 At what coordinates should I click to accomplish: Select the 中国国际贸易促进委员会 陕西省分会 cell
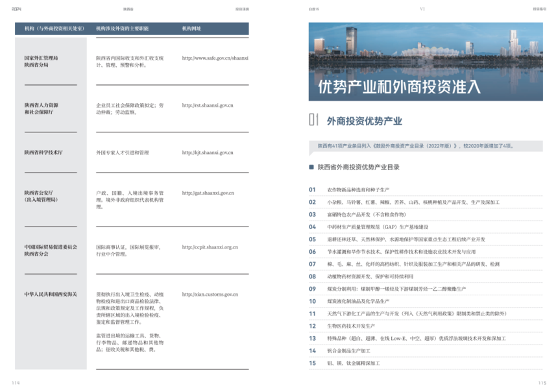(x=51, y=251)
